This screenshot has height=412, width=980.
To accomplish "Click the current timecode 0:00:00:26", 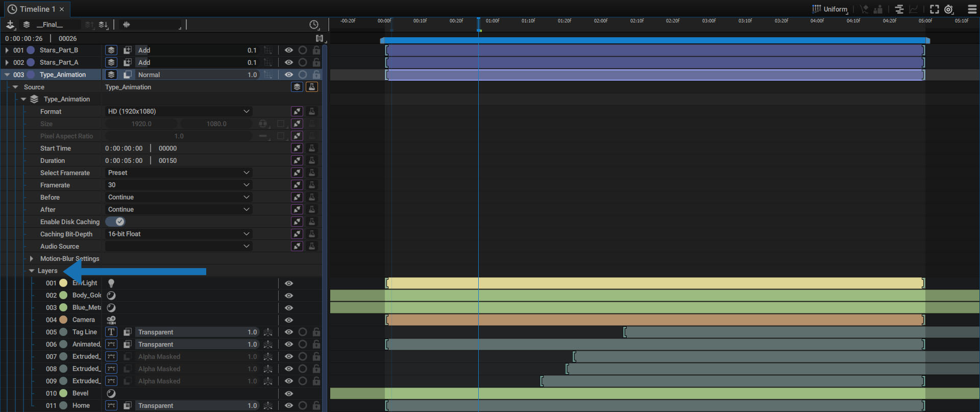I will tap(24, 38).
